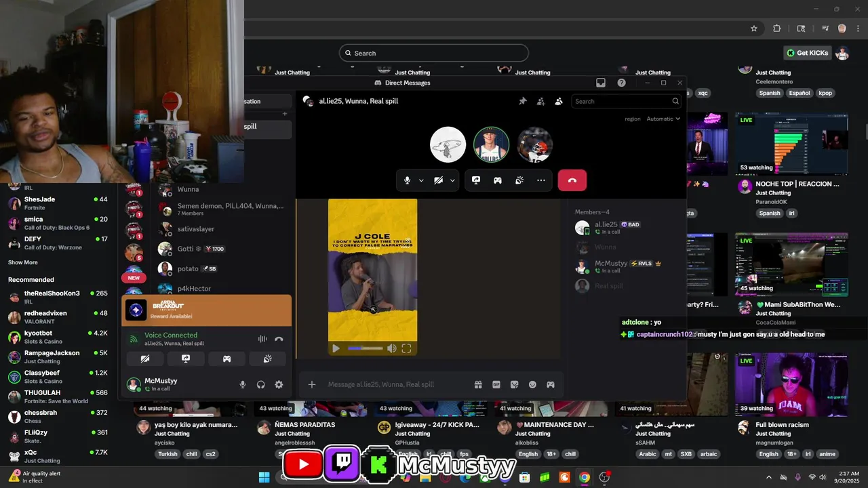
Task: Select McMustyy in the members list
Action: [624, 266]
